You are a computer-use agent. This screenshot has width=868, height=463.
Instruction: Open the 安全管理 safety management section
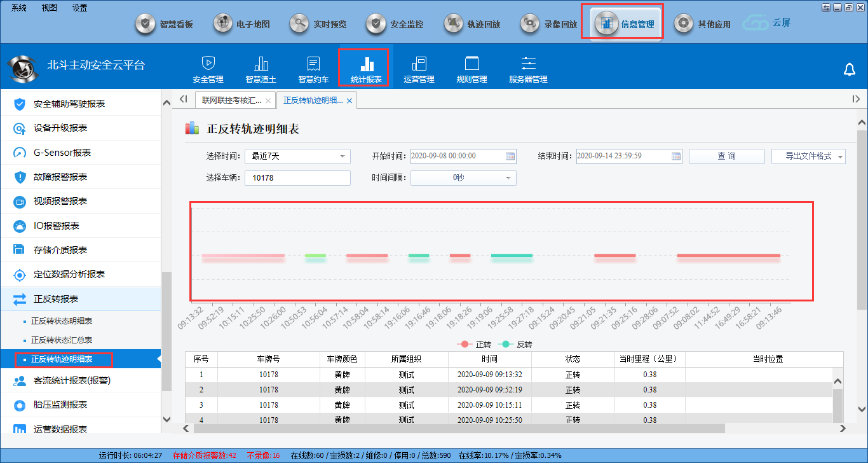(x=208, y=69)
